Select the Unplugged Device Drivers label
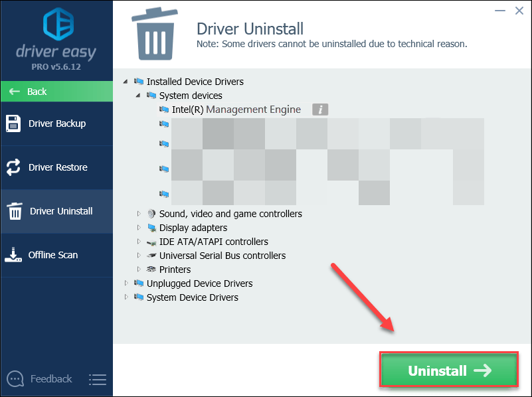Viewport: 532px width, 397px height. click(x=199, y=283)
